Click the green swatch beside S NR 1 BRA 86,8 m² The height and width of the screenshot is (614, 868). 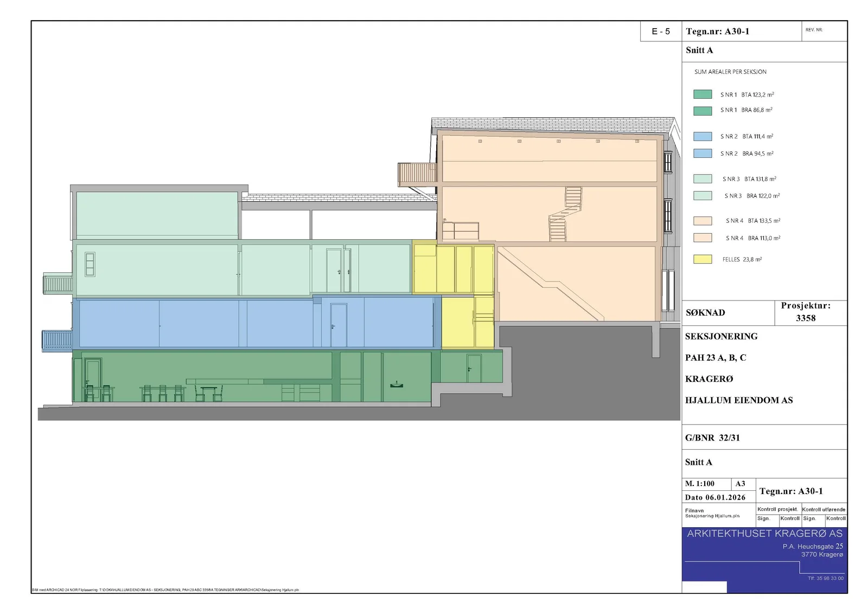703,111
